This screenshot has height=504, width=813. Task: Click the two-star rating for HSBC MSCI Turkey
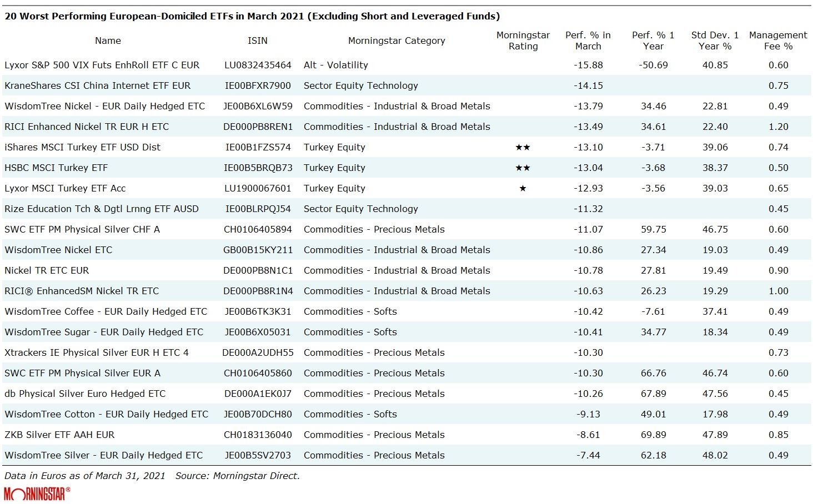[523, 168]
